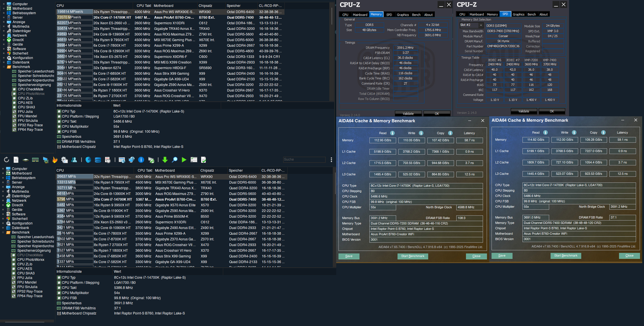Select the 5796 MP/s i7-14700K result row
Image resolution: width=644 pixels, height=326 pixels.
tap(171, 200)
